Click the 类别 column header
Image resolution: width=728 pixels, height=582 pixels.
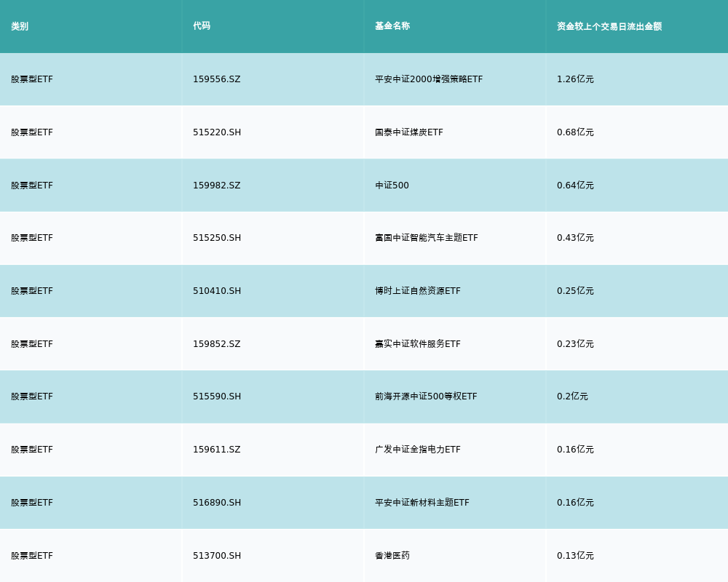[20, 26]
